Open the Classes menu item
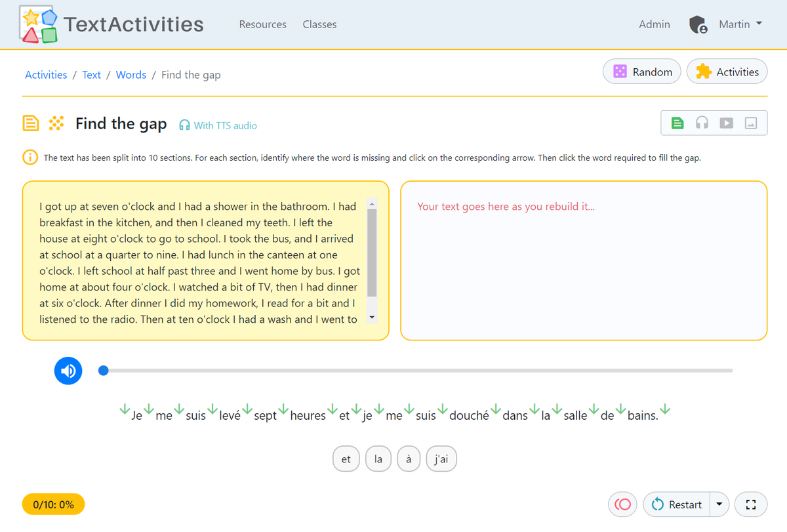The width and height of the screenshot is (787, 532). click(x=319, y=24)
